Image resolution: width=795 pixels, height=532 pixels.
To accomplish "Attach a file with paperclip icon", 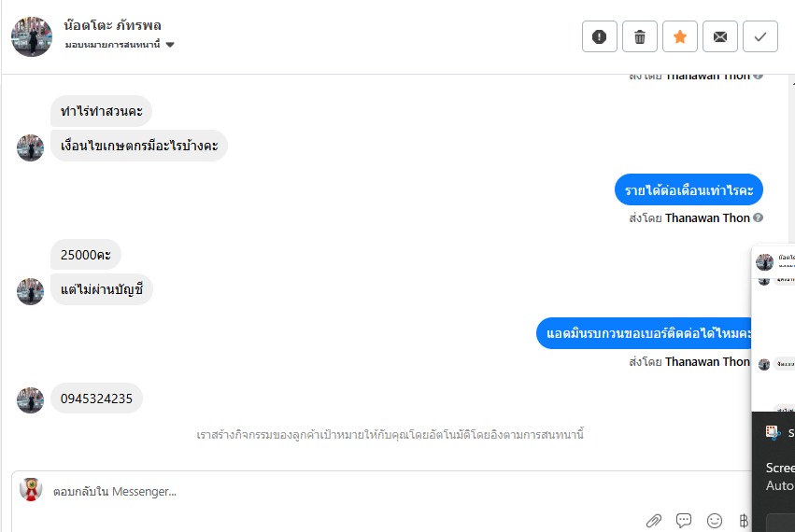I will coord(654,521).
